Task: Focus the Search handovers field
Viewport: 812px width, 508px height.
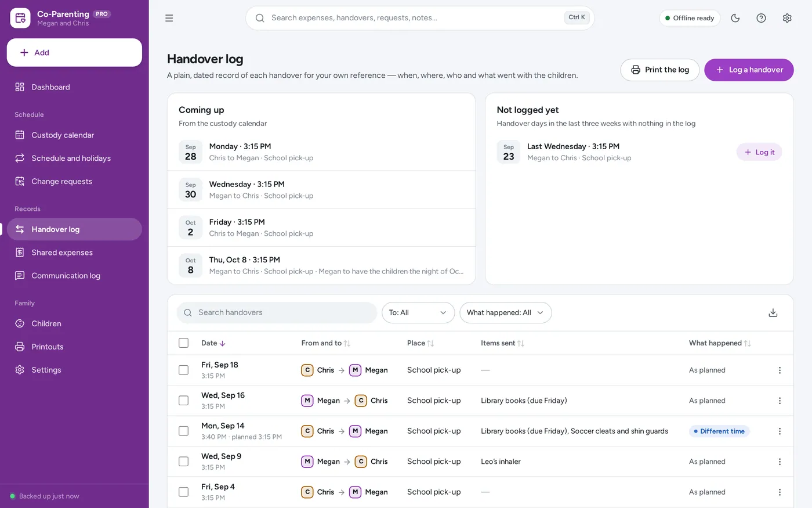Action: 277,312
